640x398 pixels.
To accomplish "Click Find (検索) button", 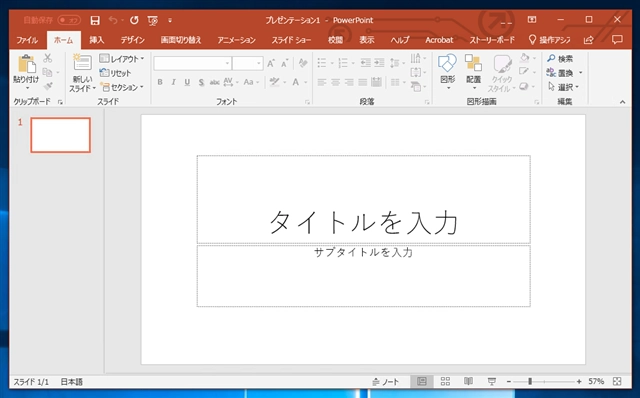I will click(560, 59).
